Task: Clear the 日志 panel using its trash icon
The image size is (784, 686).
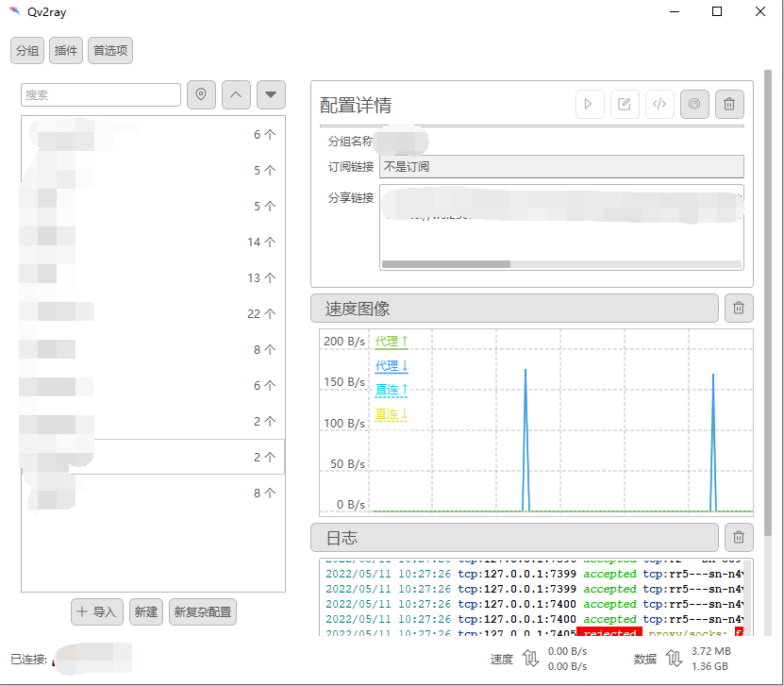Action: (739, 537)
